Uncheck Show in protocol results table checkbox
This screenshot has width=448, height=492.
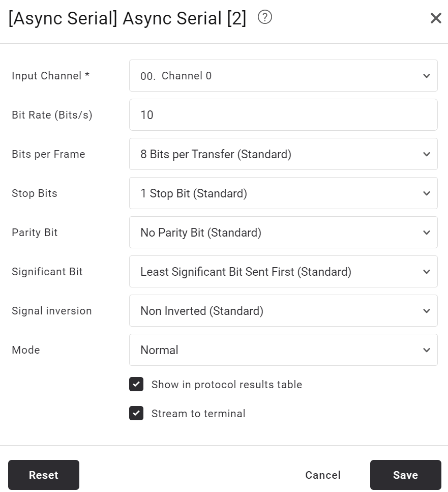click(136, 384)
